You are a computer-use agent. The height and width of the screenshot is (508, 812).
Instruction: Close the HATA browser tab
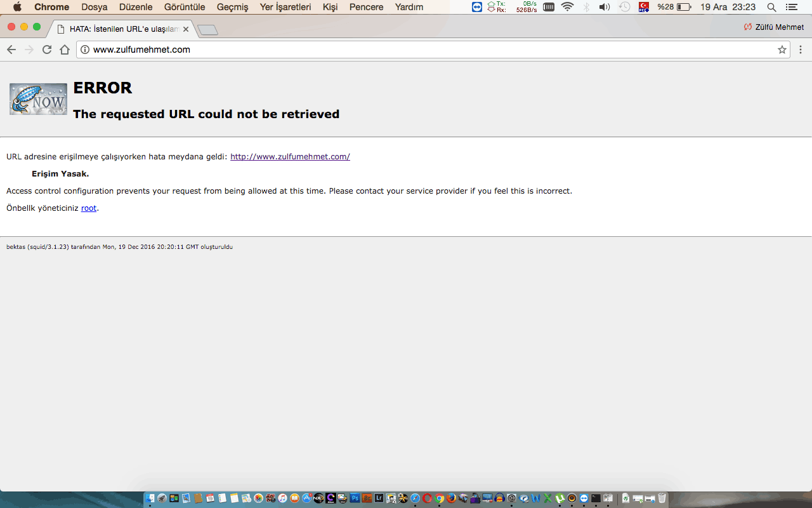click(186, 29)
